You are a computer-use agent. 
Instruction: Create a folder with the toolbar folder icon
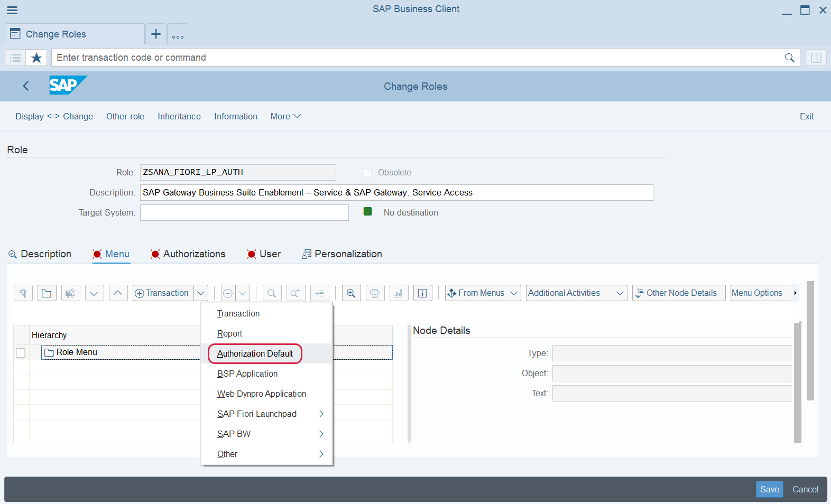point(47,293)
